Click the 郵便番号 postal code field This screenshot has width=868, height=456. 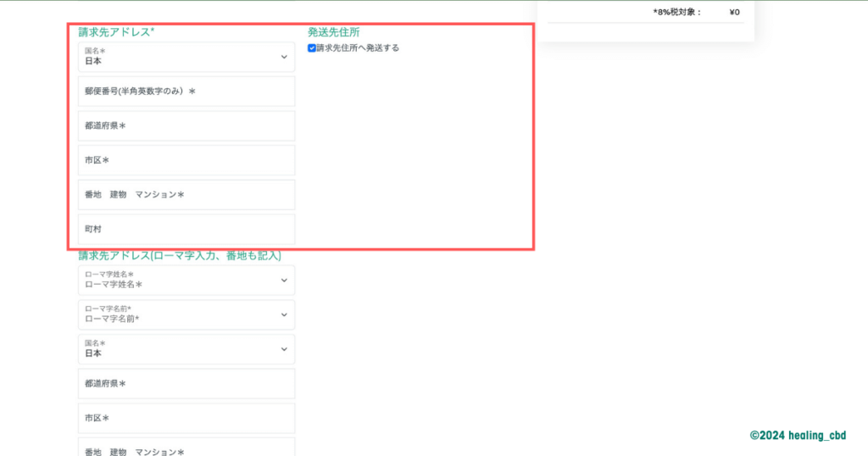186,91
